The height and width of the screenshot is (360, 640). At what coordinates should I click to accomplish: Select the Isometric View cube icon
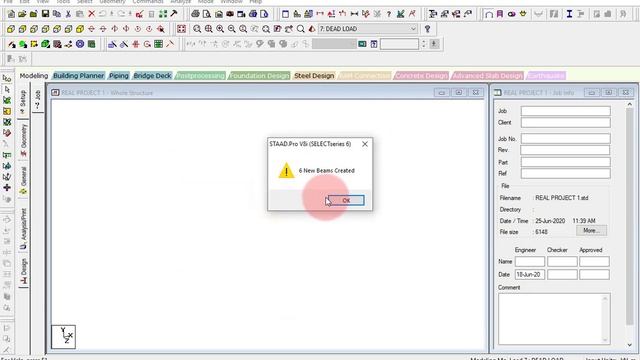[x=80, y=29]
